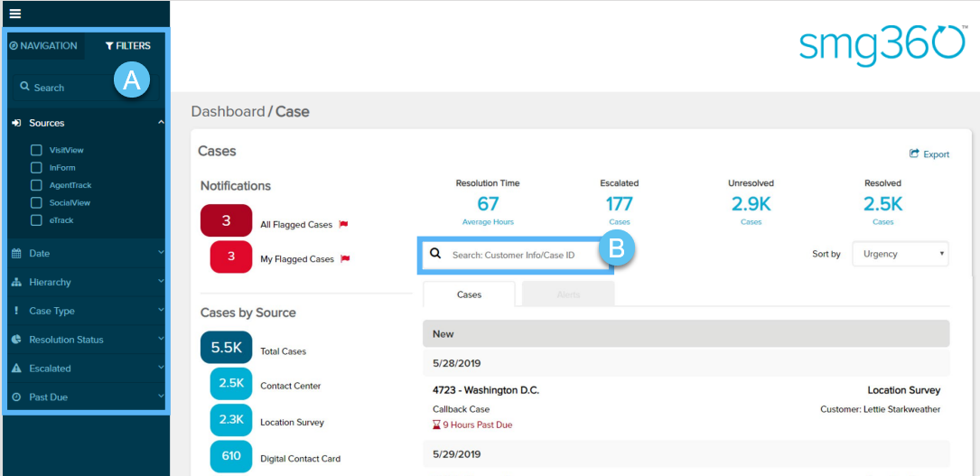Click the Export icon
The width and height of the screenshot is (980, 476).
[914, 154]
